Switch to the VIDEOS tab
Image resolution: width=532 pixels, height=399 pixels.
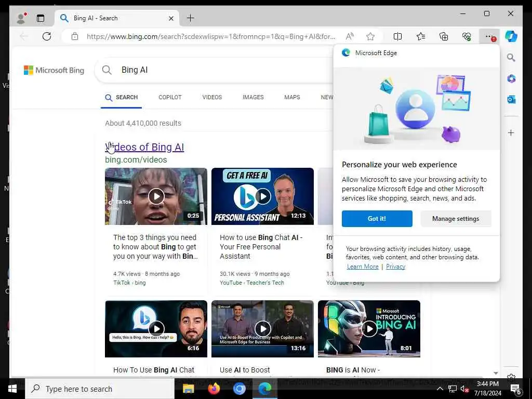pos(212,97)
